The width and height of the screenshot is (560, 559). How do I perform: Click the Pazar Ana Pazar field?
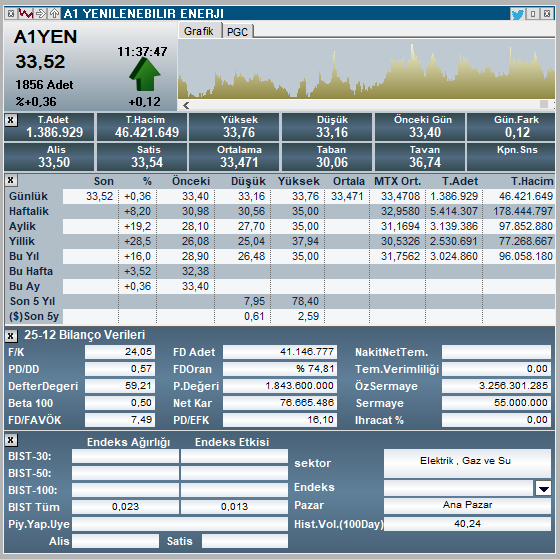(x=467, y=506)
